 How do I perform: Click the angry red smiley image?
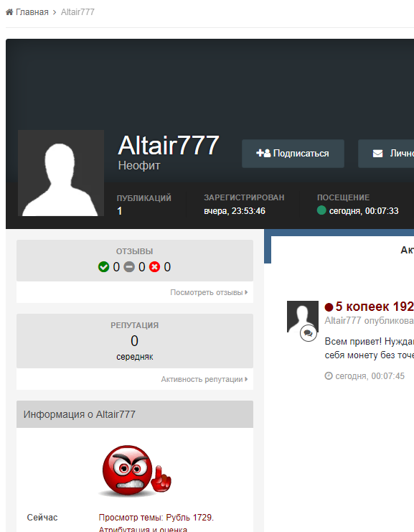click(135, 471)
